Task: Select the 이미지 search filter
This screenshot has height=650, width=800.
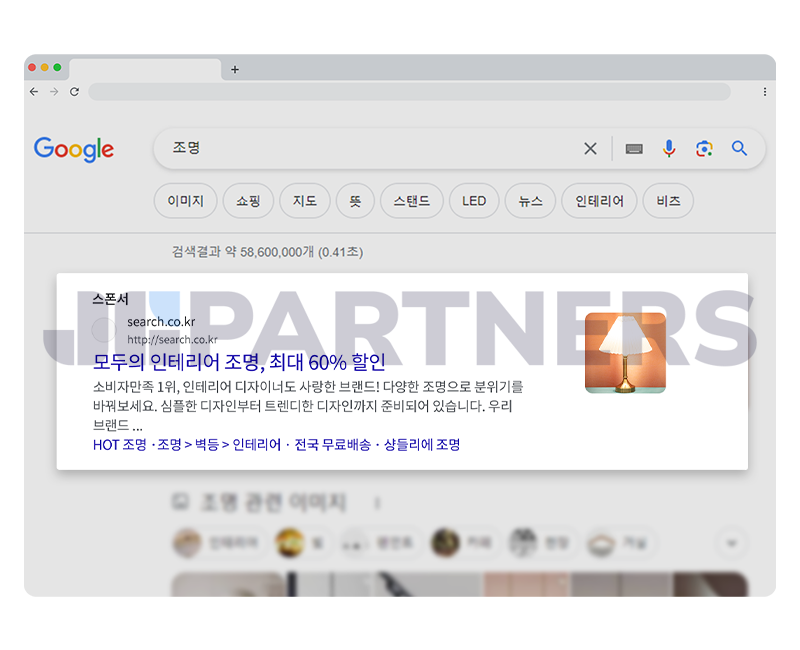Action: [185, 200]
